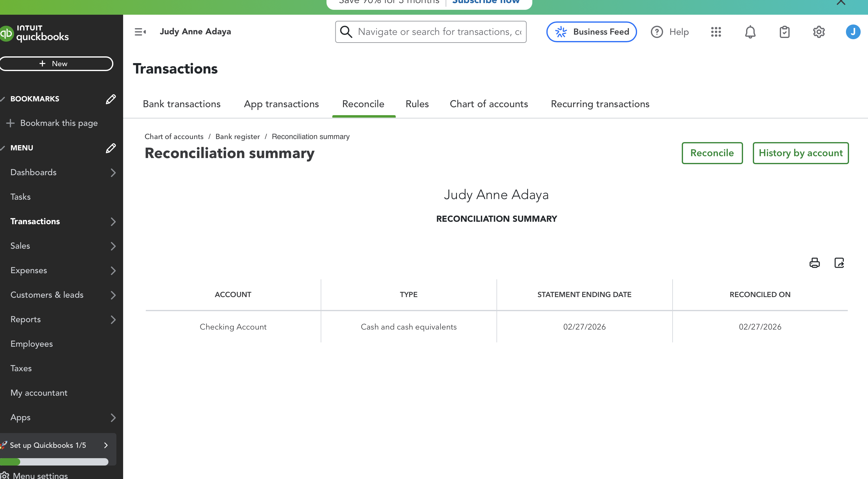
Task: Expand the Reports menu arrow
Action: pyautogui.click(x=113, y=320)
